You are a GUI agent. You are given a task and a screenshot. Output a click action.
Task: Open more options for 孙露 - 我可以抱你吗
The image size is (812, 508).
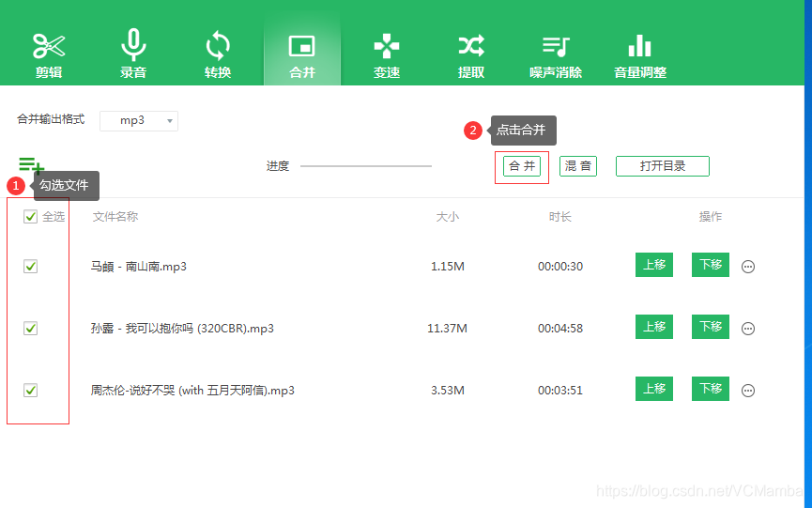coord(748,329)
